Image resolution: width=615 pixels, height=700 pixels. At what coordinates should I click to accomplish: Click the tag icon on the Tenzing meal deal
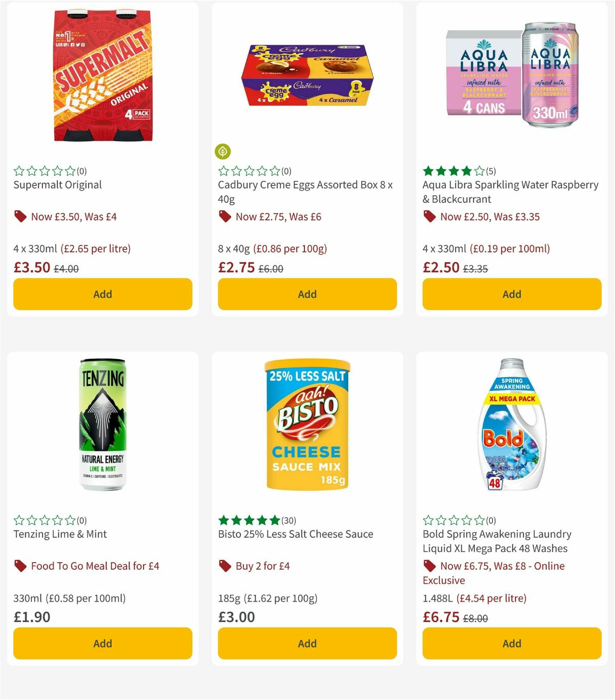tap(20, 566)
